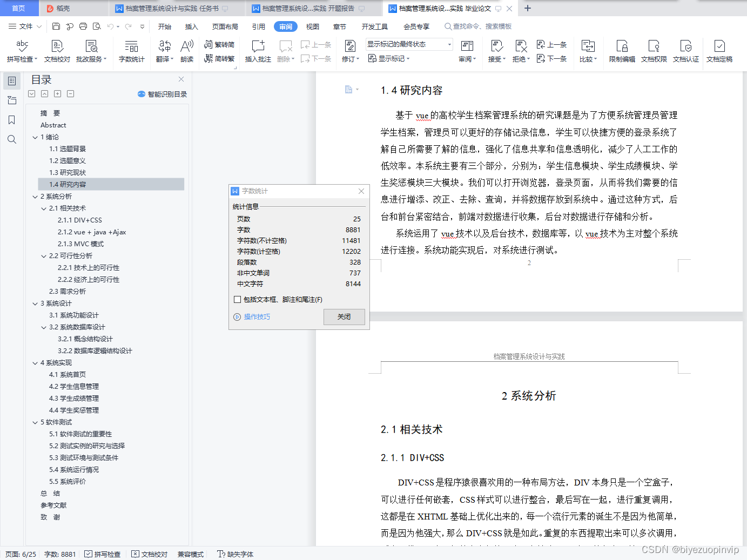Close the word count dialog via 关闭

pyautogui.click(x=344, y=317)
